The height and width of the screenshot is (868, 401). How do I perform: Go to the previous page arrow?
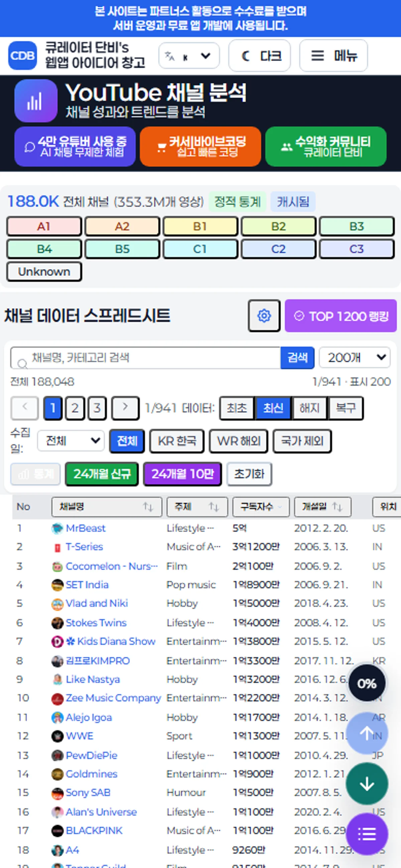click(25, 408)
